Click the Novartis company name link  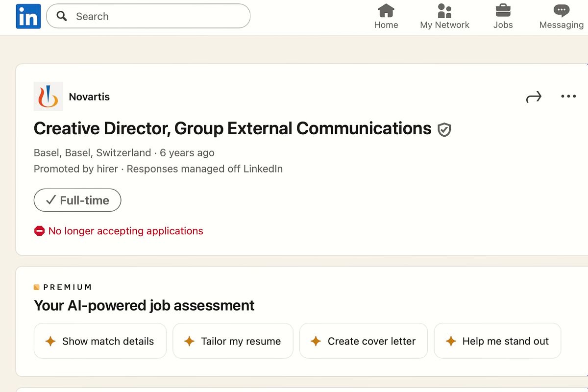click(x=89, y=96)
